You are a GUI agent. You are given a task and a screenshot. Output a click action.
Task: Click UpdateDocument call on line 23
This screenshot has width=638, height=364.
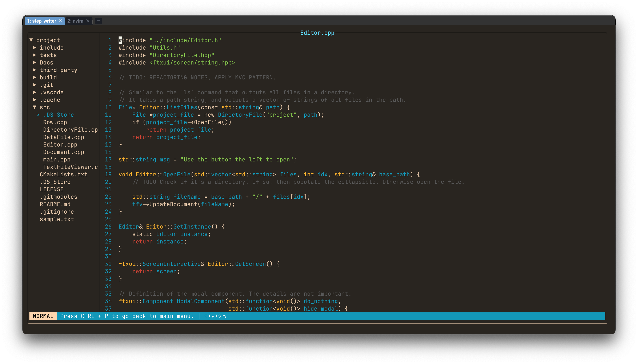click(x=173, y=204)
